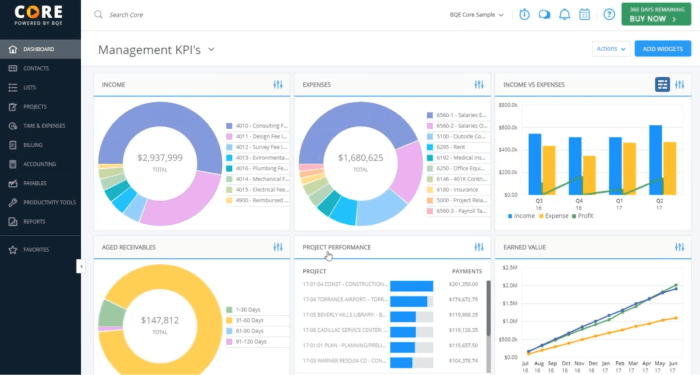The height and width of the screenshot is (375, 700).
Task: Click $104,378.74 payment amount
Action: [463, 361]
